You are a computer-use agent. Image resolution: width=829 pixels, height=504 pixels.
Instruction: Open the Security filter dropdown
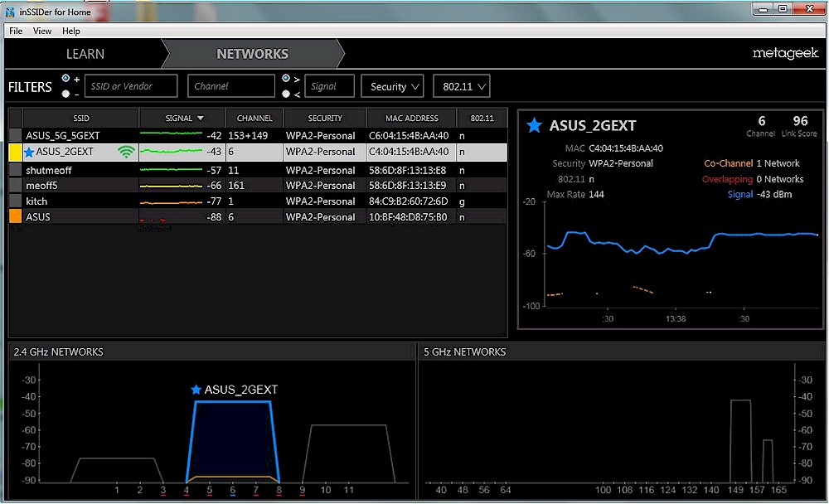[x=393, y=86]
